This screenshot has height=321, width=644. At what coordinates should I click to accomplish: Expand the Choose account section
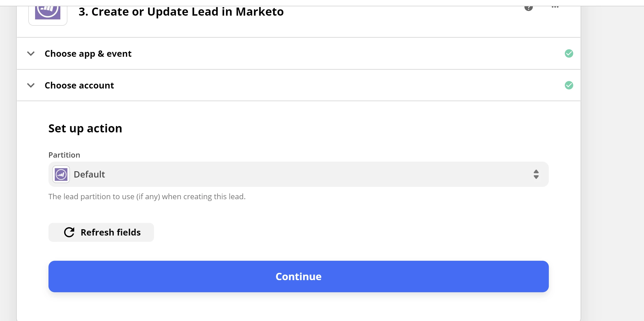point(79,85)
